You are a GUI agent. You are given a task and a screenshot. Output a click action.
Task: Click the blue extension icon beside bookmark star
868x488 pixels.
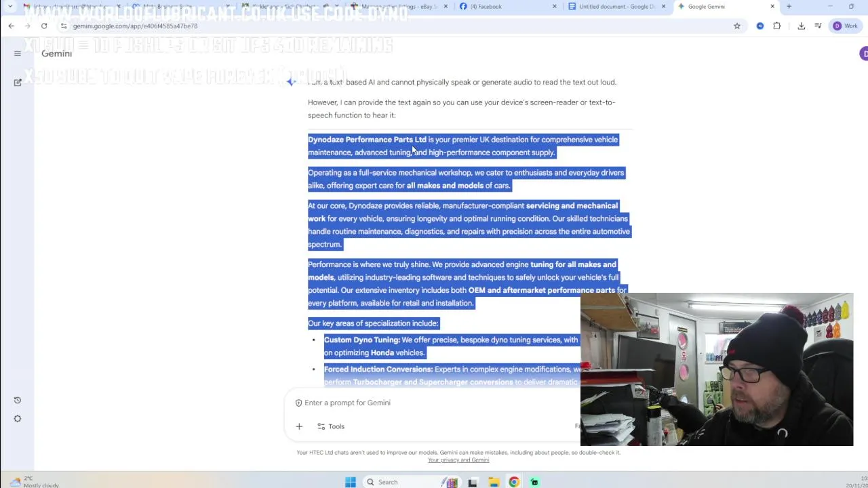pos(760,26)
